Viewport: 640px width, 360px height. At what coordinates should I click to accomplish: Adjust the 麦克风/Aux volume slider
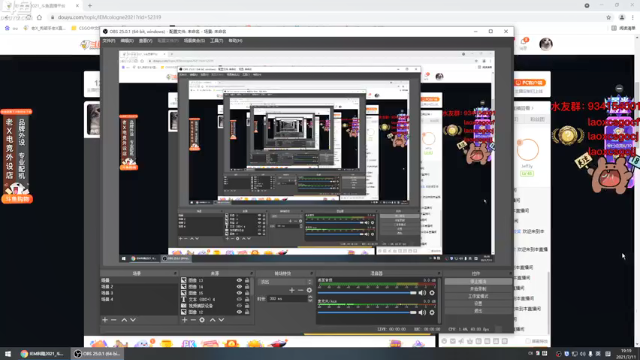[367, 312]
